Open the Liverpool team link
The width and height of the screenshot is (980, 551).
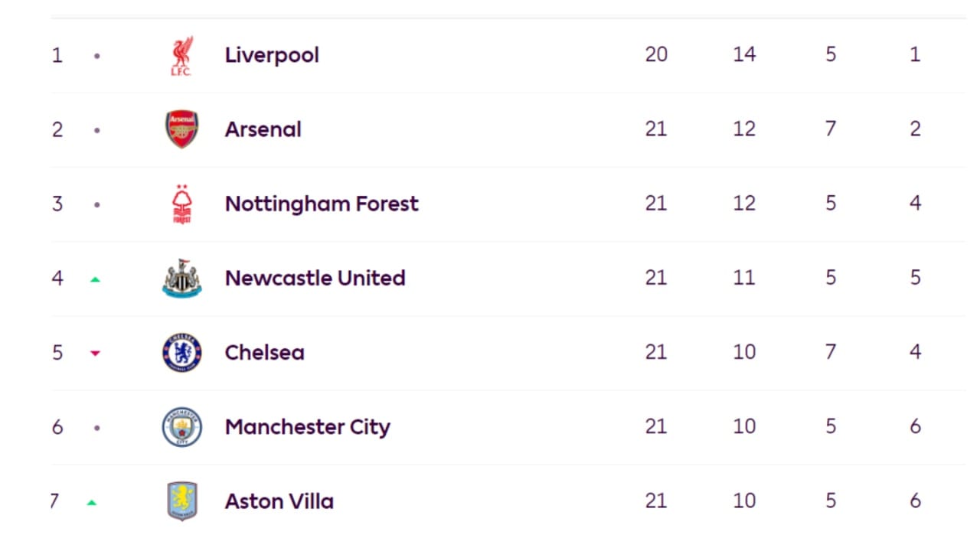point(272,55)
